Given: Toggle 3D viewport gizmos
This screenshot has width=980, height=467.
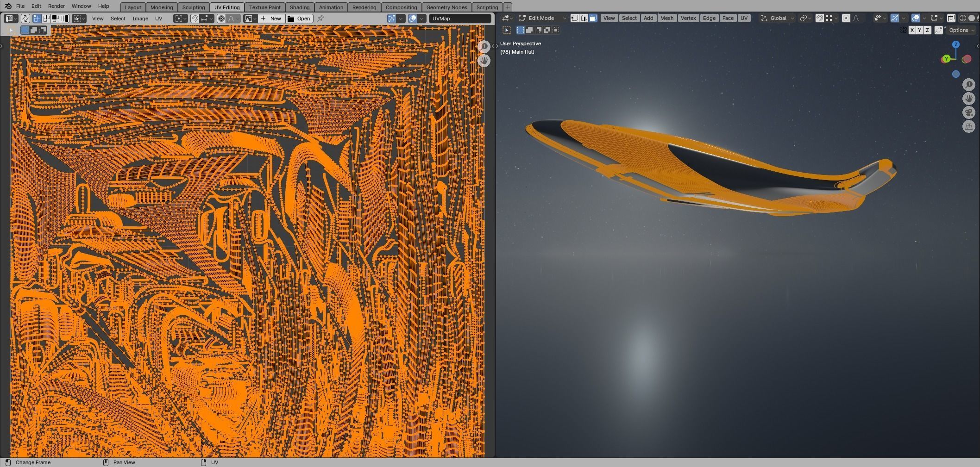Looking at the screenshot, I should click(895, 18).
